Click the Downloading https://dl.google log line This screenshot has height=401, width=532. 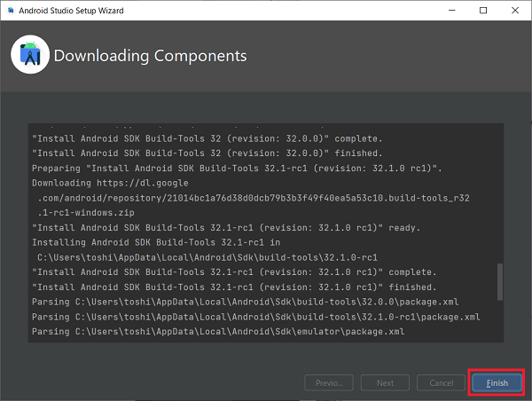(110, 183)
